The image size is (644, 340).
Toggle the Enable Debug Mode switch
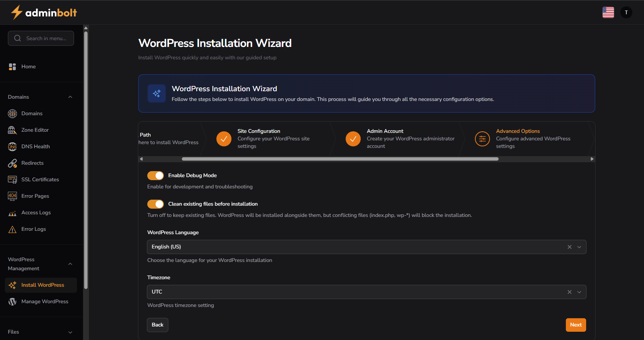pyautogui.click(x=156, y=176)
